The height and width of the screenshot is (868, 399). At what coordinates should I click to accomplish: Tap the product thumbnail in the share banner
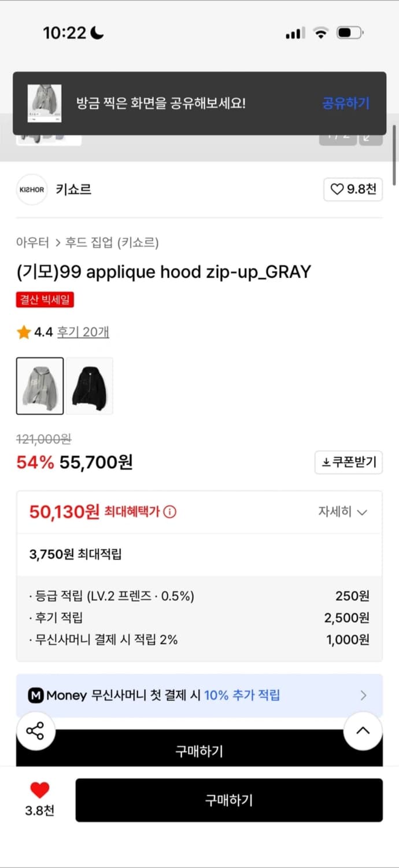[x=43, y=103]
